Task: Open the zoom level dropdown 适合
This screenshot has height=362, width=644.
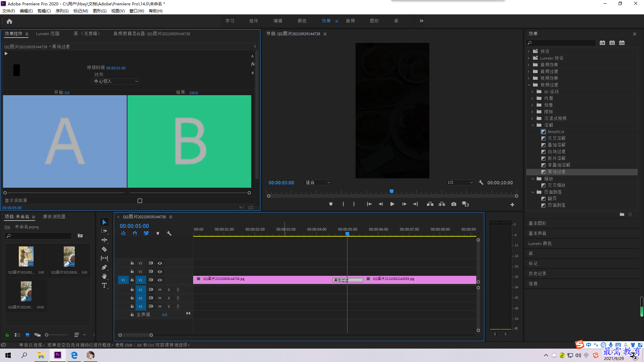Action: 317,183
